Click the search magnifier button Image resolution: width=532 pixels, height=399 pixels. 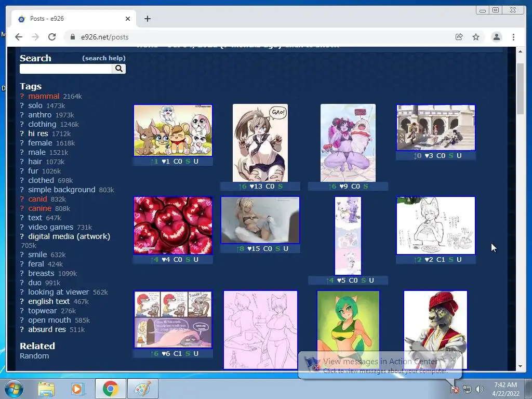click(x=119, y=69)
